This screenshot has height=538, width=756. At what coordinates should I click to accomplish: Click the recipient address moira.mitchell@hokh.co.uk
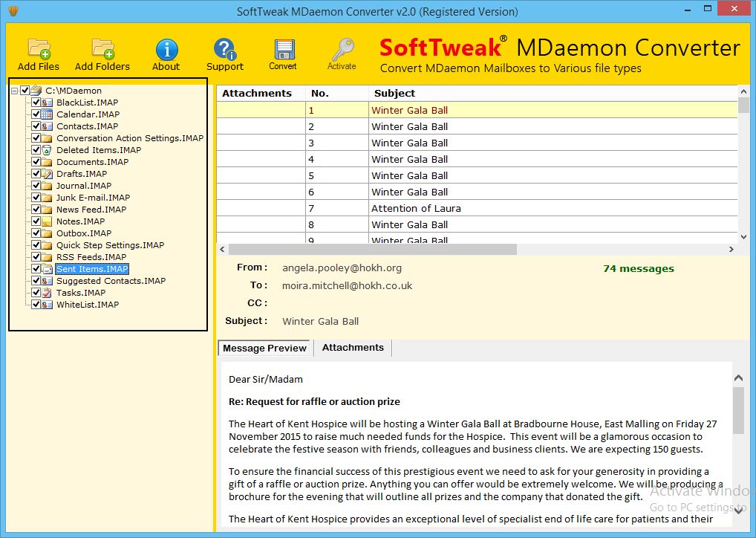[x=347, y=285]
